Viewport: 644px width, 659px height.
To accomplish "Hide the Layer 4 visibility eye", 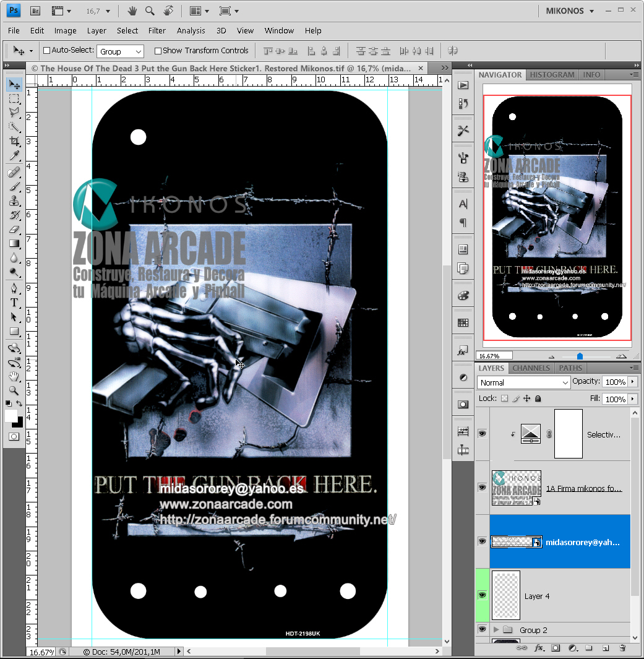I will click(482, 595).
